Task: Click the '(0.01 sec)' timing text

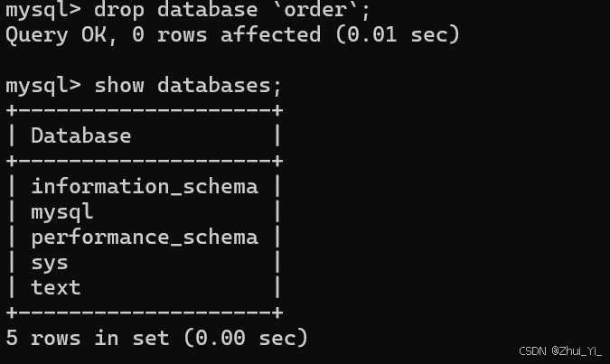Action: [x=398, y=34]
